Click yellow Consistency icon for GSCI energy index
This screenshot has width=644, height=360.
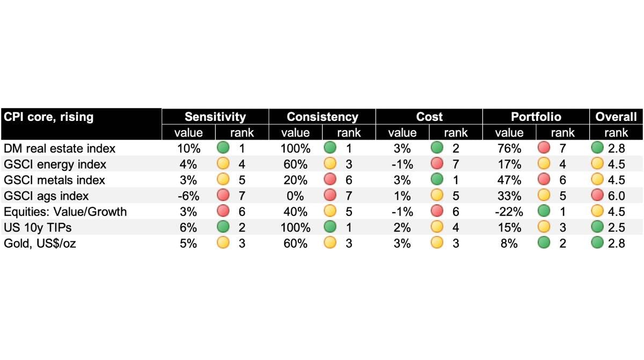[x=330, y=164]
